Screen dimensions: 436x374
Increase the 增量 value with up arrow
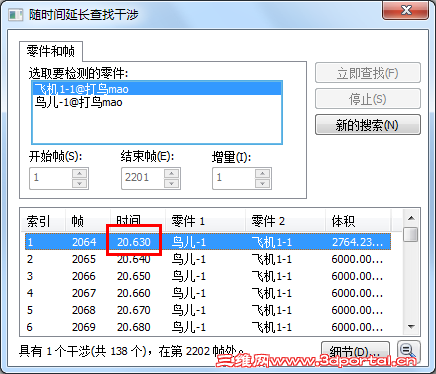point(263,173)
